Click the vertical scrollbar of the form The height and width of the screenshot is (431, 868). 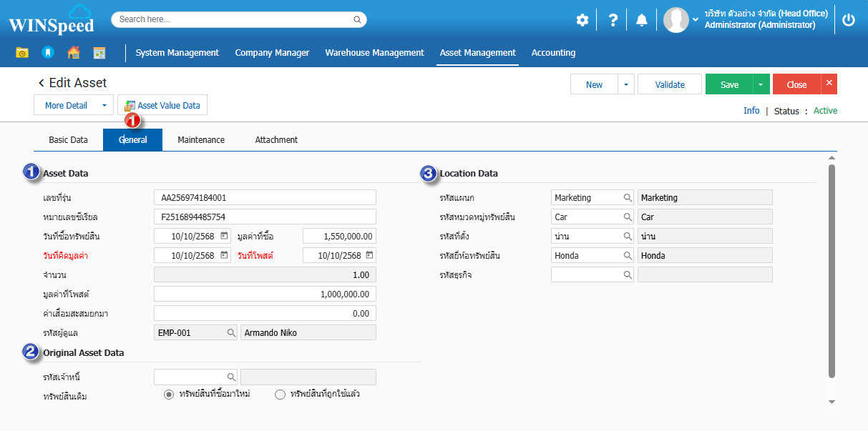pos(832,272)
